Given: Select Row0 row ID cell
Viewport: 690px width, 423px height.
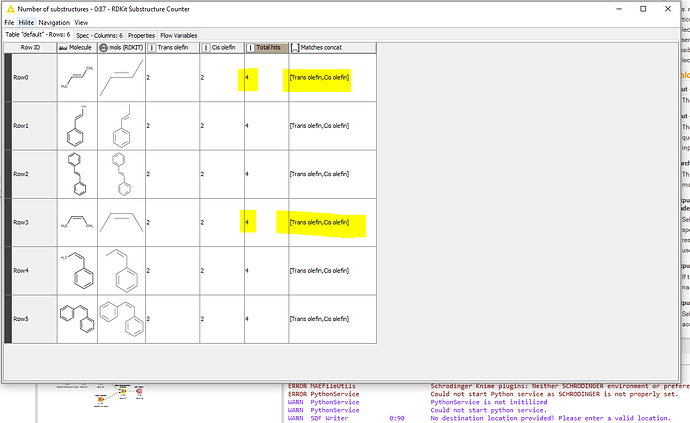Looking at the screenshot, I should pyautogui.click(x=34, y=77).
